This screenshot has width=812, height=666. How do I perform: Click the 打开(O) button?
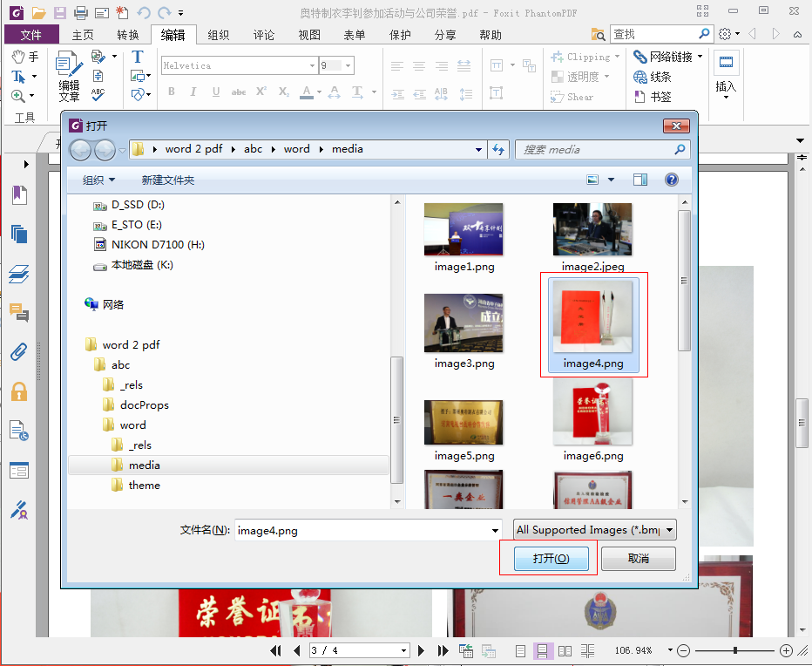(x=551, y=559)
